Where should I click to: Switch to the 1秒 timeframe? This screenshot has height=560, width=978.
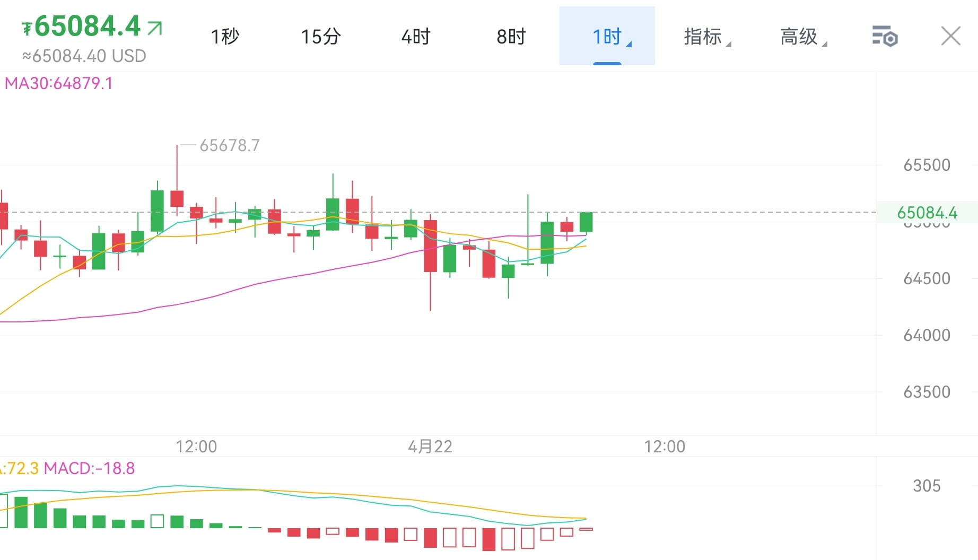coord(225,36)
